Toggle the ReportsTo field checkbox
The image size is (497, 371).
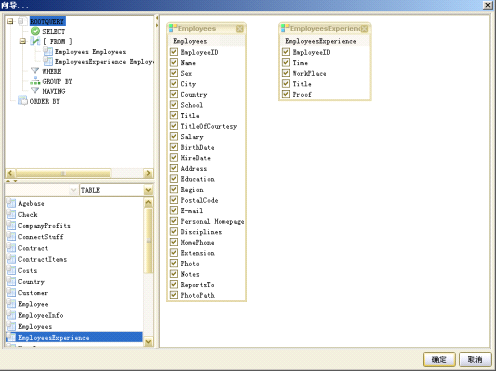pos(174,284)
